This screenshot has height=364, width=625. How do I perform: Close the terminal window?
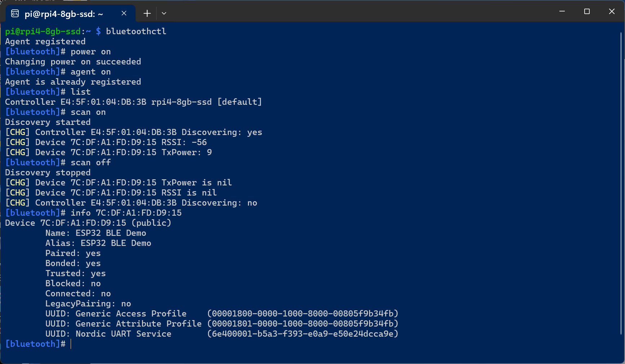tap(612, 12)
